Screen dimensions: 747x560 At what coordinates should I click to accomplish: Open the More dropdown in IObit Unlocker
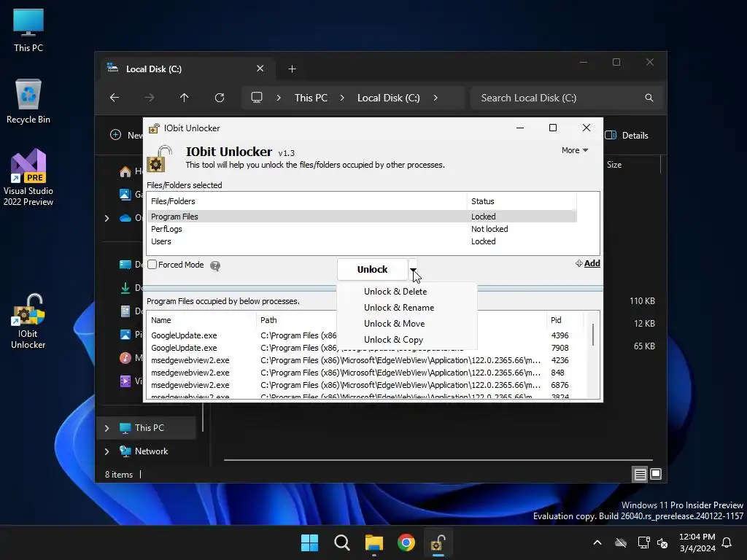[575, 150]
